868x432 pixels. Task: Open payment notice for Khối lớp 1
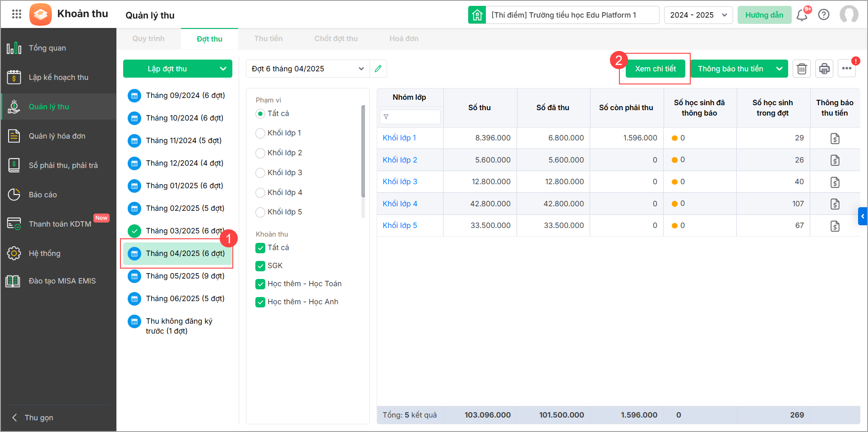tap(835, 138)
